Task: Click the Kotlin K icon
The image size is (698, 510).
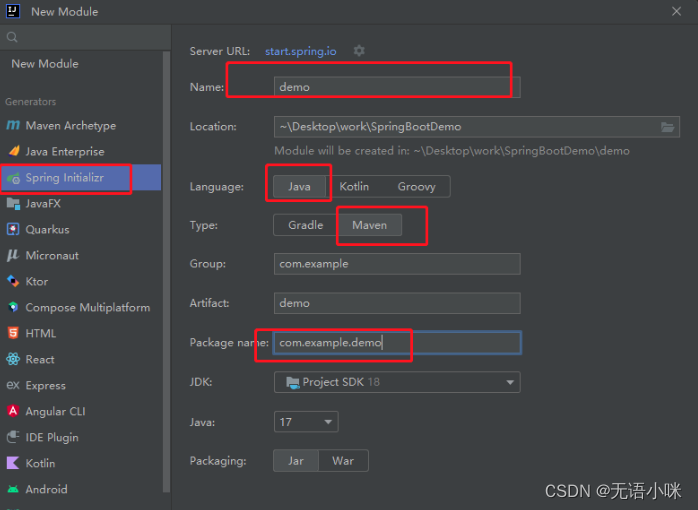Action: click(x=13, y=463)
